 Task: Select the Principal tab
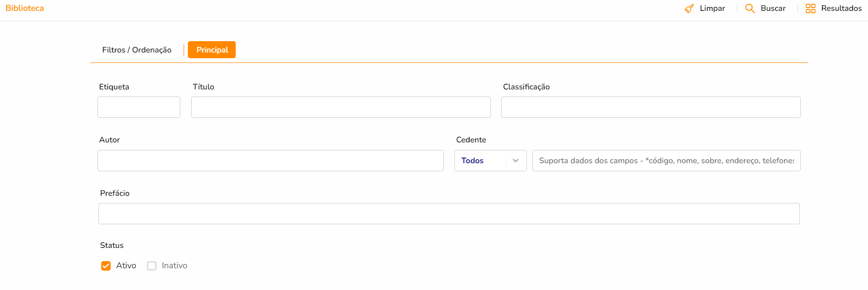tap(212, 50)
